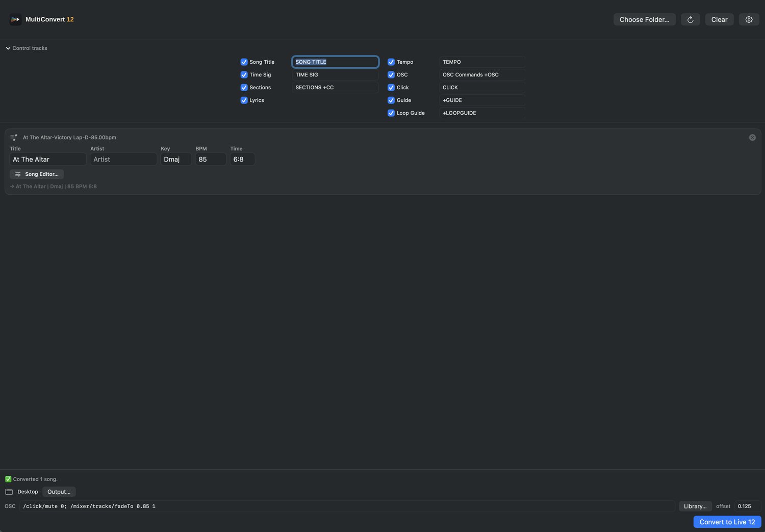
Task: Click the Artist input field
Action: tap(123, 159)
